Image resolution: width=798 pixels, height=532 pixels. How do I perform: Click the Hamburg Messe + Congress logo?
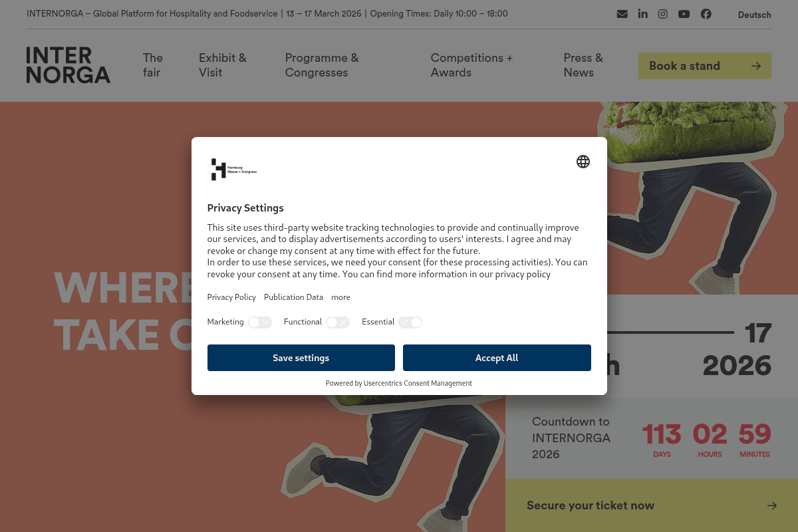pos(233,170)
